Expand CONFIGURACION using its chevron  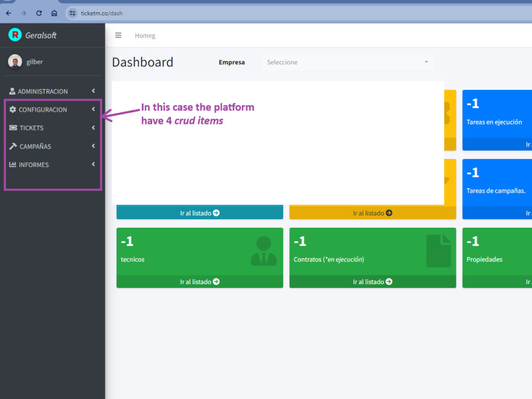[x=93, y=109]
